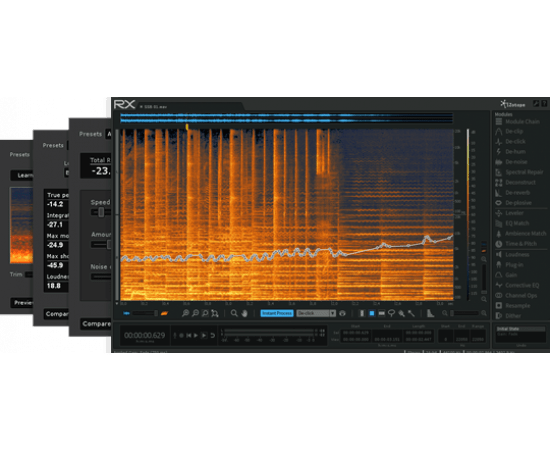Switch view to full spectrogram icon
Viewport: 550px width, 450px height.
pos(164,313)
